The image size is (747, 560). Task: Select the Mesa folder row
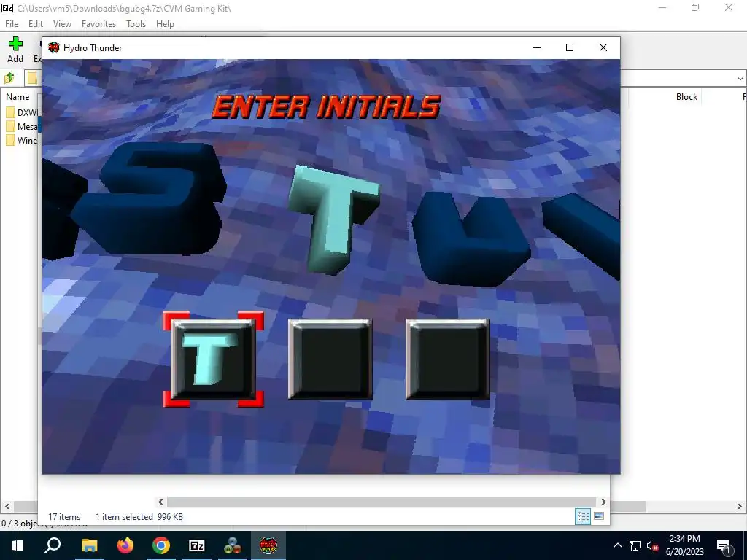(x=22, y=127)
